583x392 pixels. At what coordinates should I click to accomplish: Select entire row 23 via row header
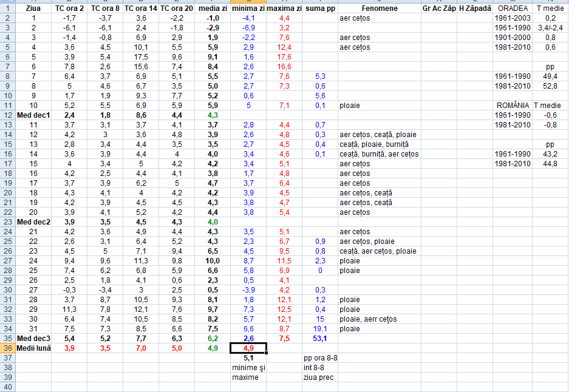8,222
